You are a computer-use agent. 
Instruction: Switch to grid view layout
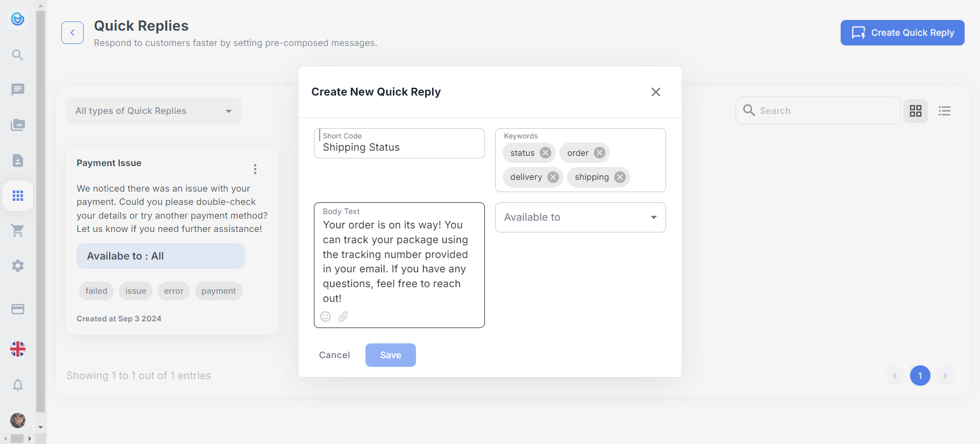click(x=916, y=111)
